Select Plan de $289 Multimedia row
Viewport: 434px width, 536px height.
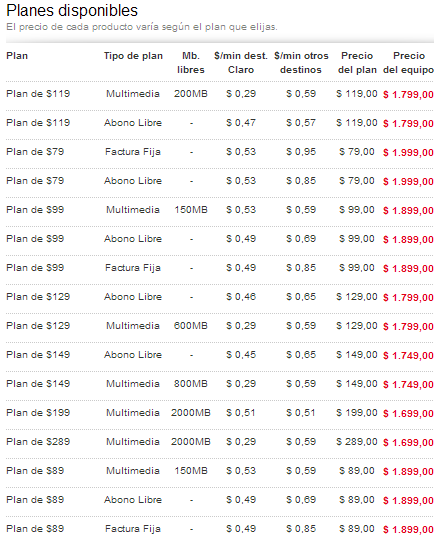(x=220, y=442)
